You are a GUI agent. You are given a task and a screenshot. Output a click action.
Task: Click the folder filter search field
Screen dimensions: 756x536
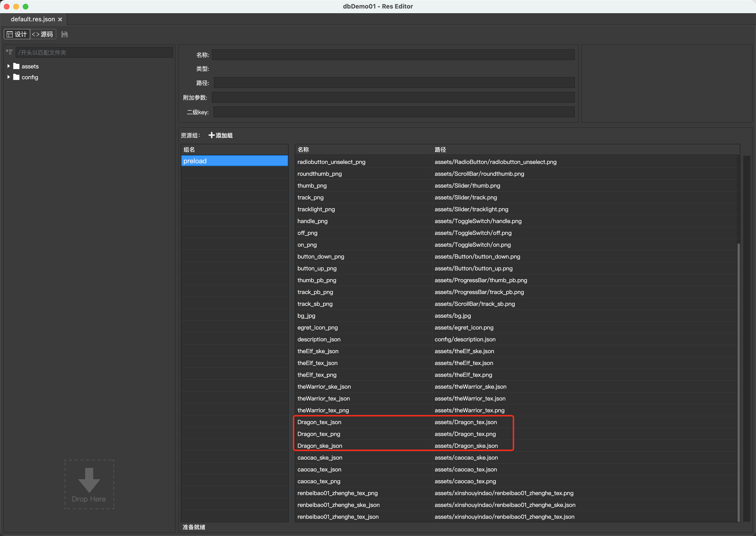pyautogui.click(x=94, y=53)
